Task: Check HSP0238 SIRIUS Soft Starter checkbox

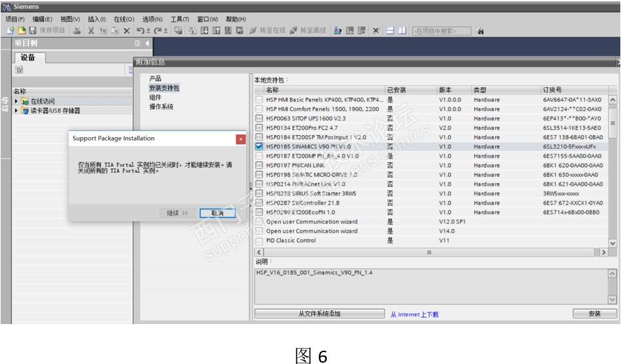Action: coord(259,193)
